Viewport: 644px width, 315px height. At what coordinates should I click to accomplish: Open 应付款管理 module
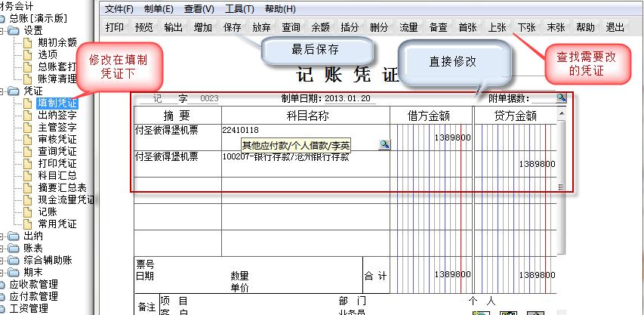point(33,297)
